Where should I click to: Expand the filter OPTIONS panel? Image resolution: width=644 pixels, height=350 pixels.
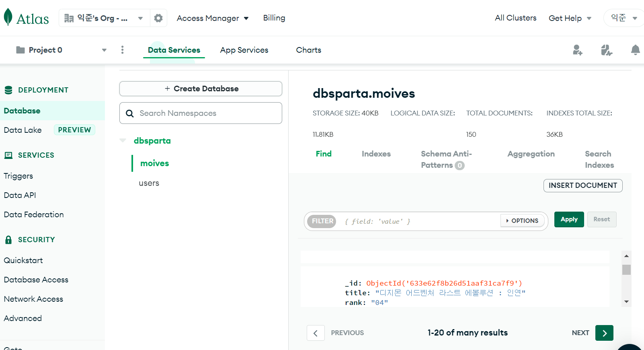(523, 221)
